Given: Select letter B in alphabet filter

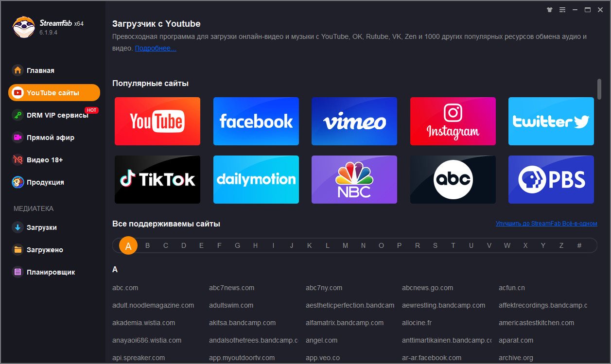Looking at the screenshot, I should point(148,245).
